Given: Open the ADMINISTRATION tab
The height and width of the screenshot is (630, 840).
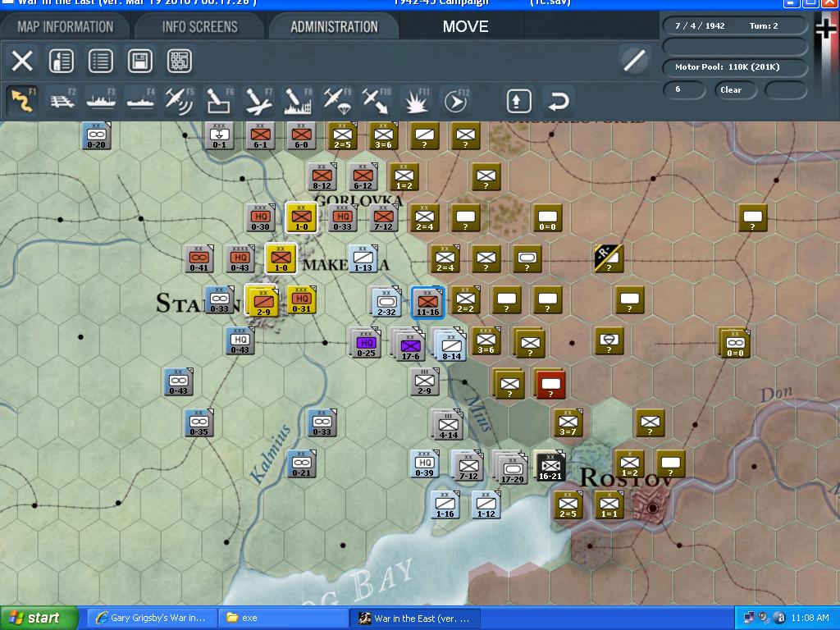Looking at the screenshot, I should (x=335, y=27).
